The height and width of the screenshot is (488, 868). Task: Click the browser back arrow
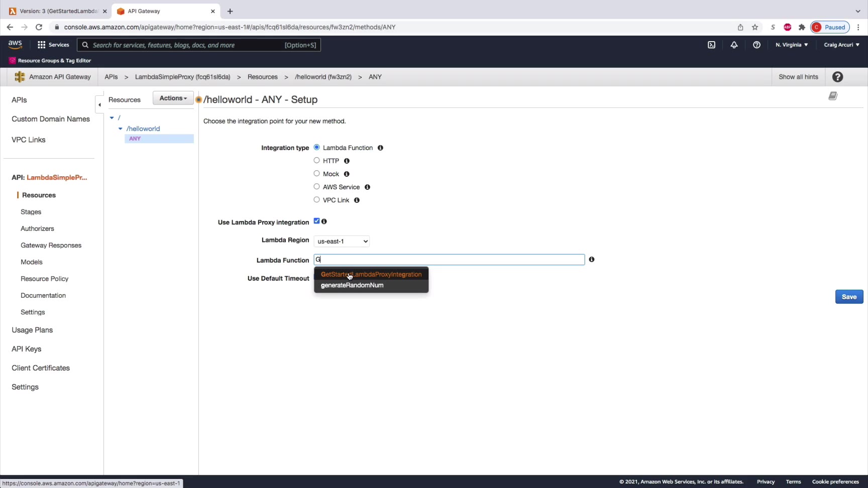pyautogui.click(x=10, y=27)
